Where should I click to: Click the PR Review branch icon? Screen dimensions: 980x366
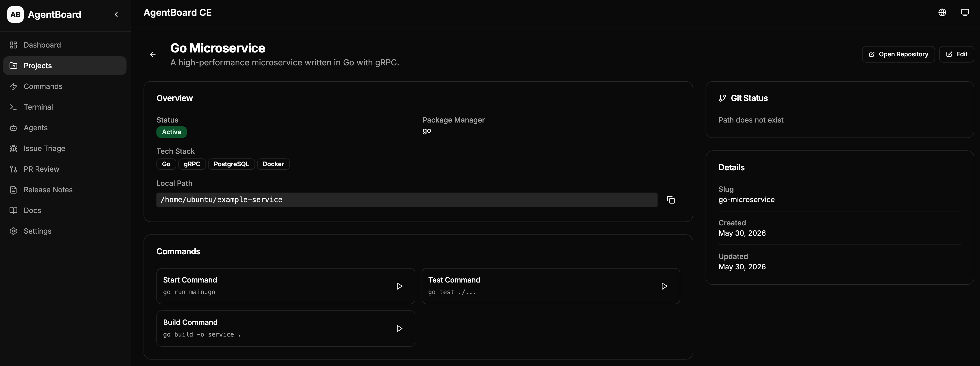point(13,169)
